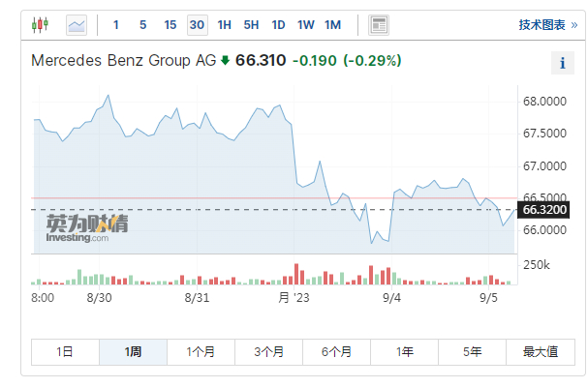Select the 1M monthly interval

pyautogui.click(x=333, y=24)
